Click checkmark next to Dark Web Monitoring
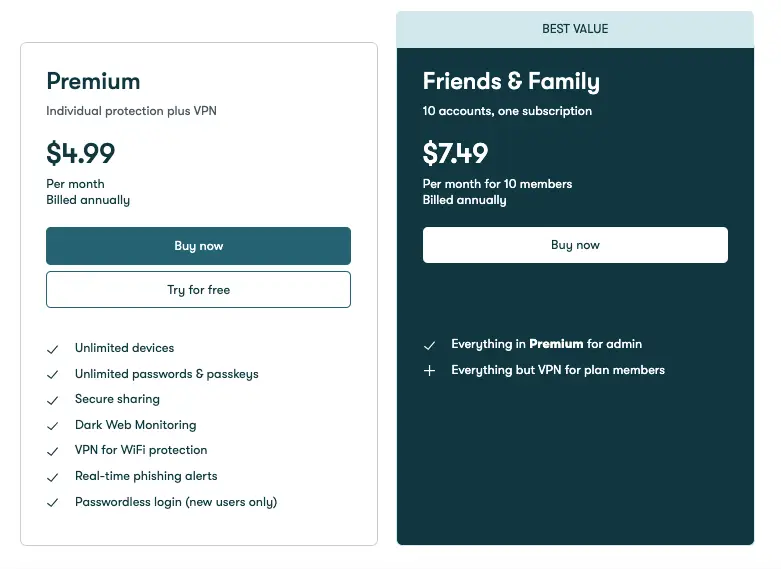This screenshot has width=781, height=569. pyautogui.click(x=52, y=426)
